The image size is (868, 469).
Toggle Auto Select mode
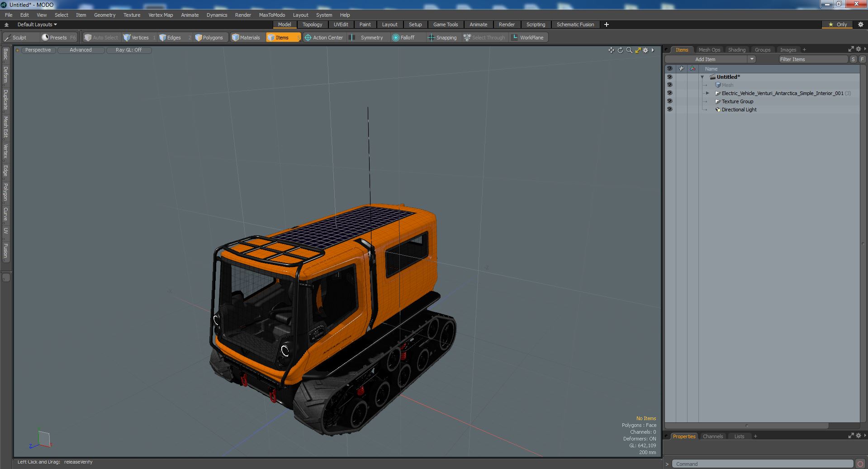point(101,38)
